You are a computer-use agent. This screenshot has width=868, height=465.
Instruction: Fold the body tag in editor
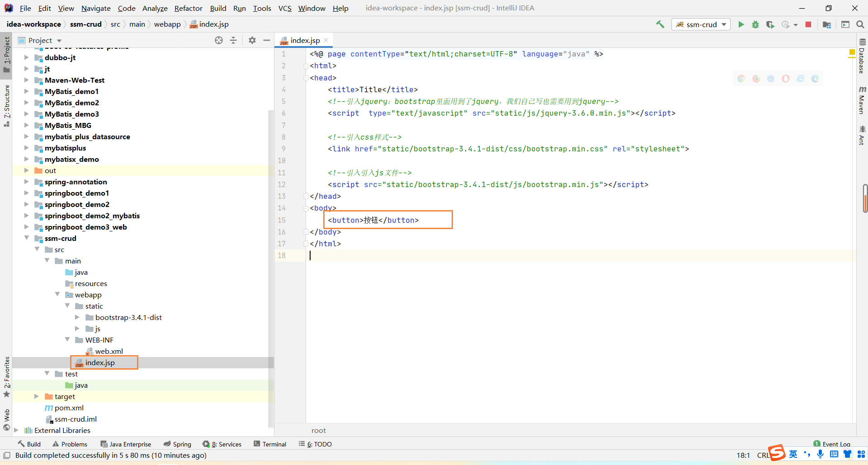[306, 208]
